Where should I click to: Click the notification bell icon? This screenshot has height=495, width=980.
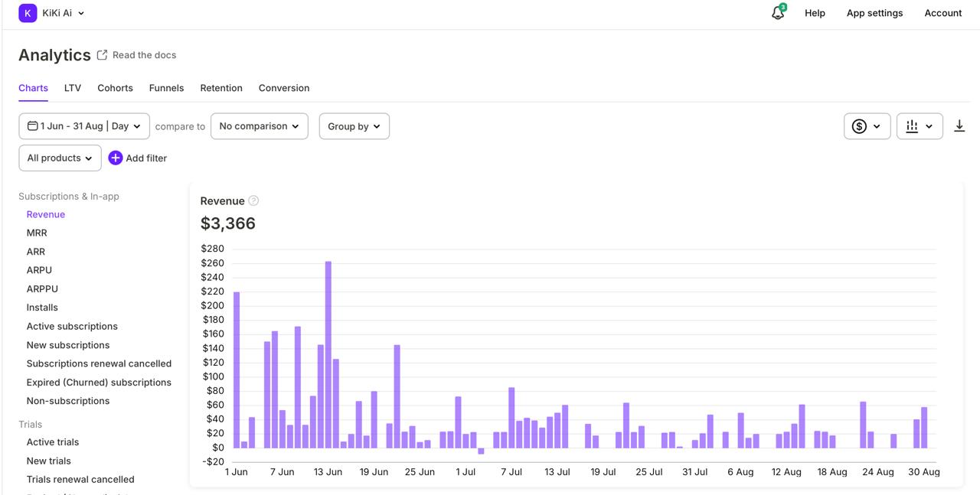coord(778,13)
